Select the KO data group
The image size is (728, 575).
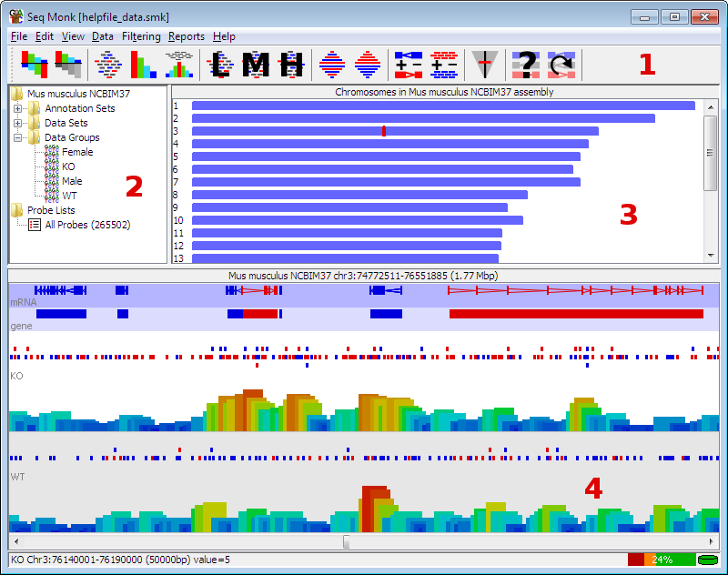coord(68,166)
